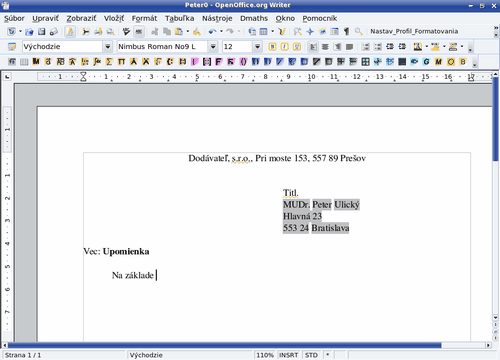The image size is (500, 360).
Task: Align paragraph right
Action: [337, 47]
